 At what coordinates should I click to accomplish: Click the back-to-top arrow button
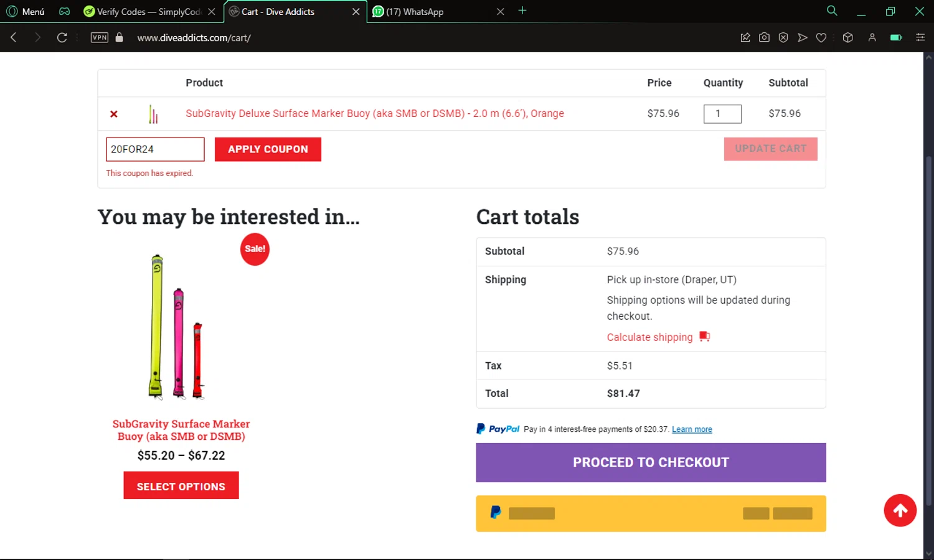coord(900,510)
